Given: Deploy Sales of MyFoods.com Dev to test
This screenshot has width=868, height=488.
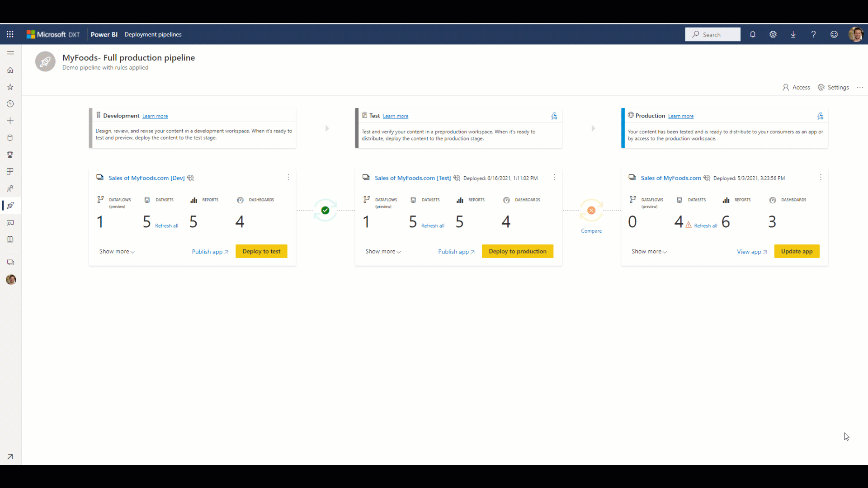Looking at the screenshot, I should tap(261, 251).
